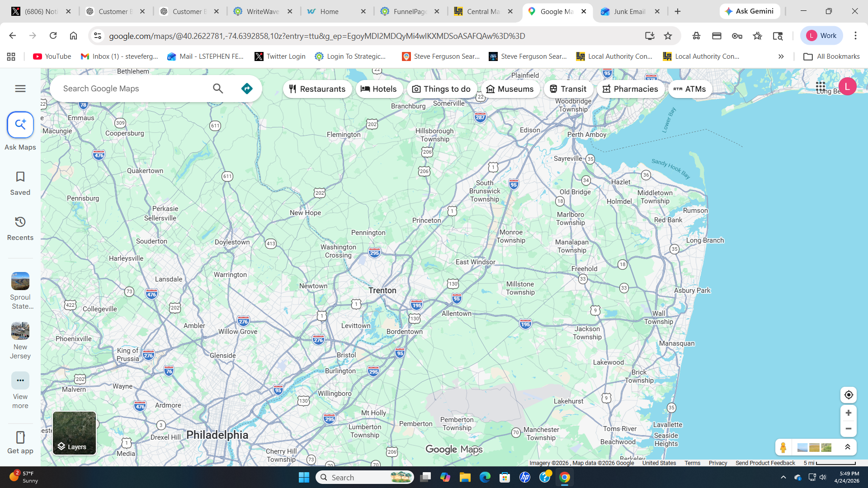Zoom in the map with the plus button

tap(849, 413)
